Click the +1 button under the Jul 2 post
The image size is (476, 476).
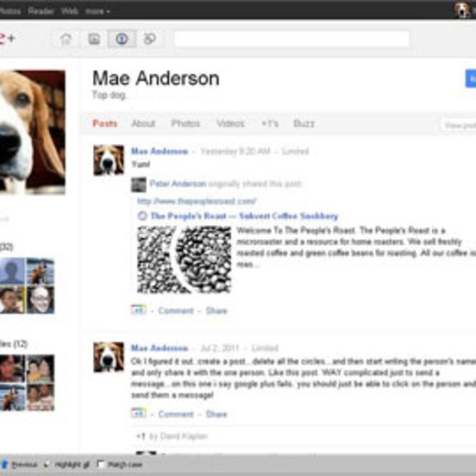(138, 414)
